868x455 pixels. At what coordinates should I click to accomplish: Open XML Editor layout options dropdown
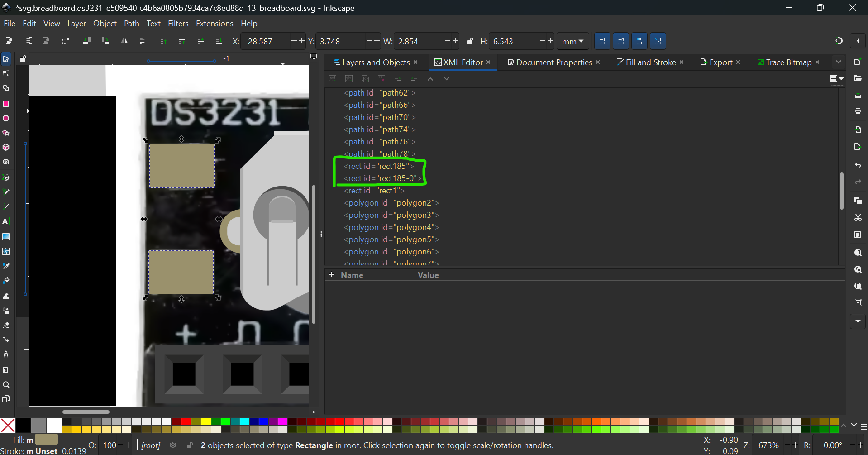coord(837,79)
